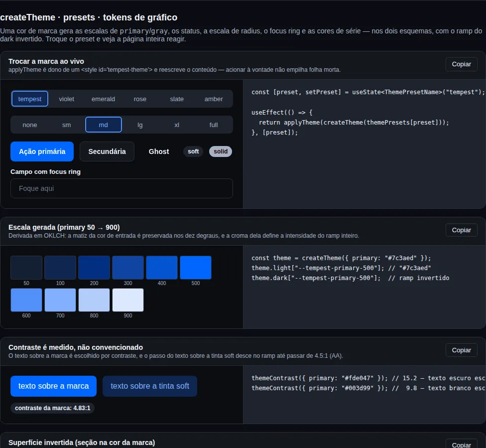Click the 'const theme = createTheme' code line

click(x=341, y=258)
